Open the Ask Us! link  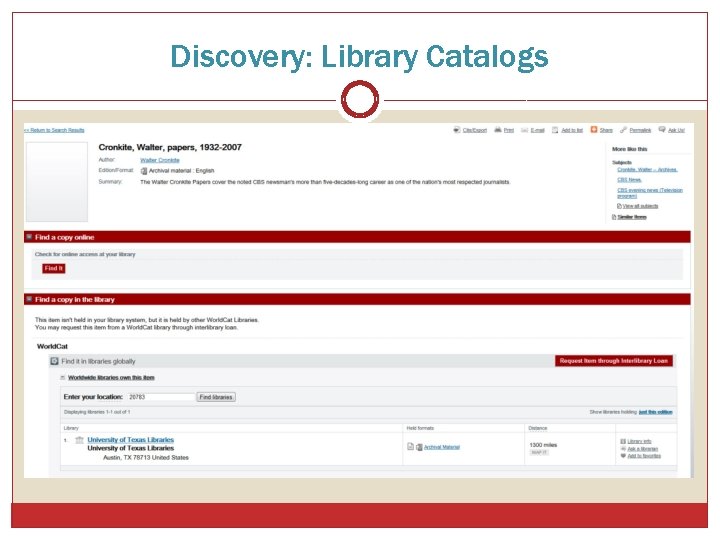tap(676, 130)
